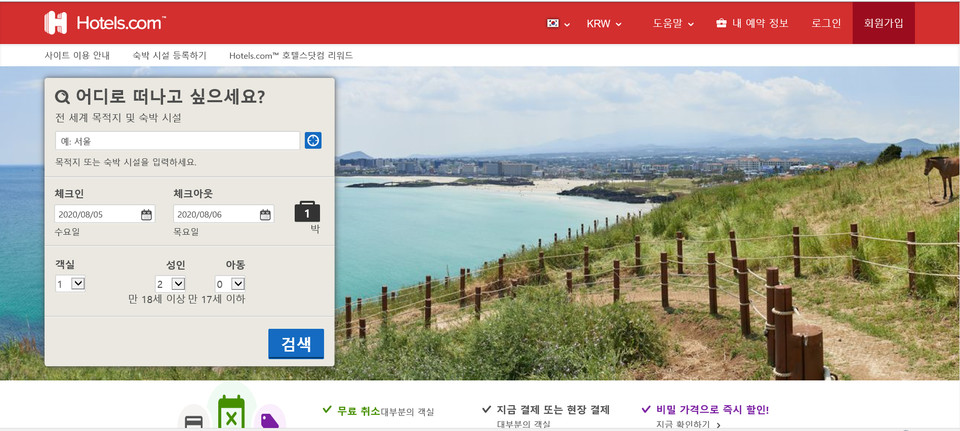Click the Hotels.com logo
The width and height of the screenshot is (960, 431).
click(104, 23)
